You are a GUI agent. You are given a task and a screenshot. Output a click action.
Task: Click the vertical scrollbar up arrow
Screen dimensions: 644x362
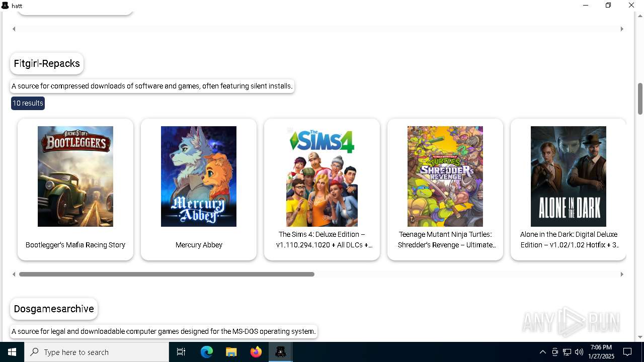pos(640,16)
